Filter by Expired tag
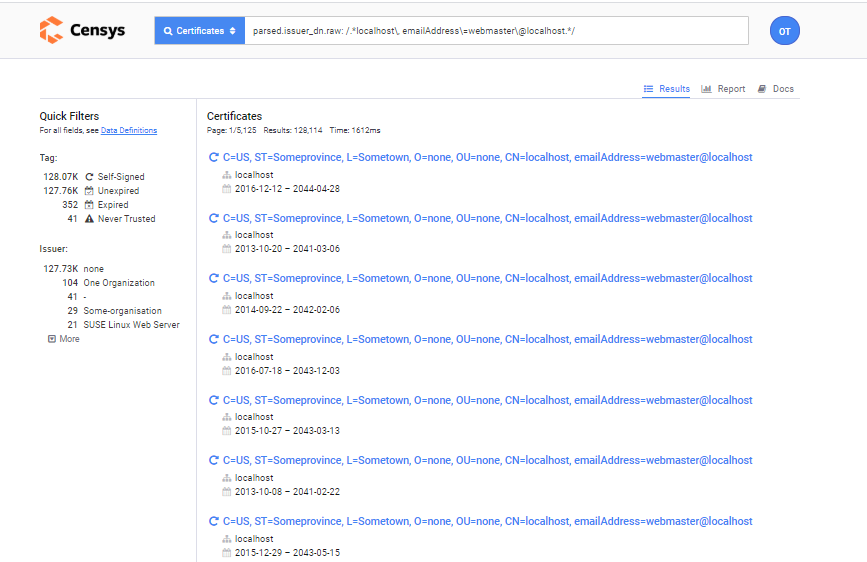Screen dimensions: 867x562 click(113, 205)
